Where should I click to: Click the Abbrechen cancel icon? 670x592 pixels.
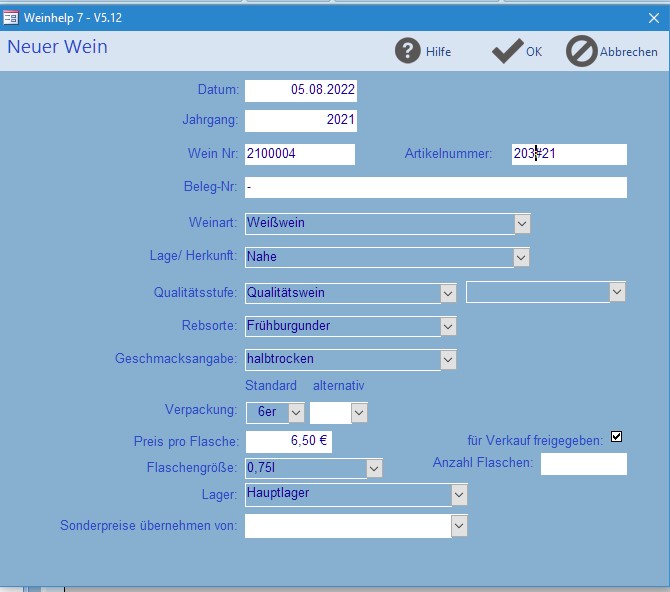pyautogui.click(x=581, y=51)
